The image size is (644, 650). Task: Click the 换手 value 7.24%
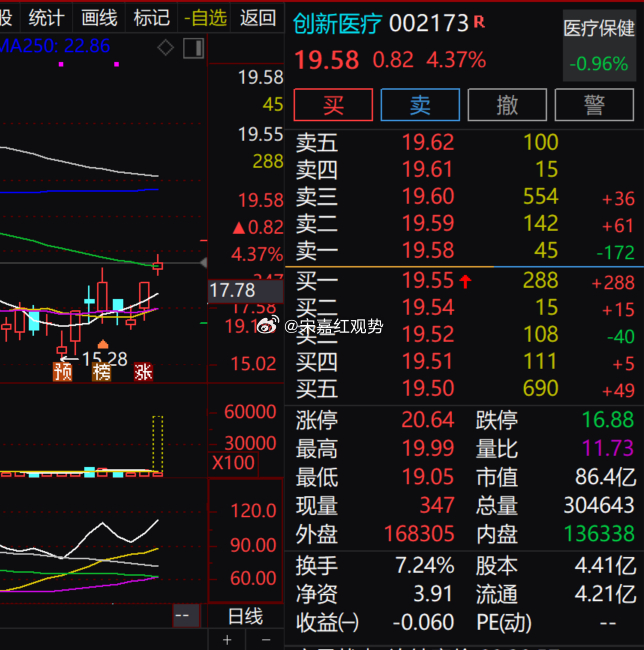pos(425,565)
